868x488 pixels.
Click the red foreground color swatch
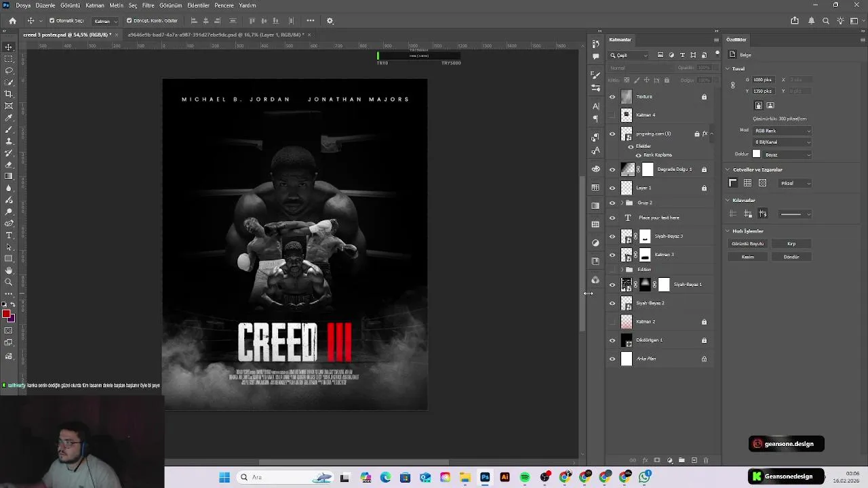pyautogui.click(x=6, y=314)
